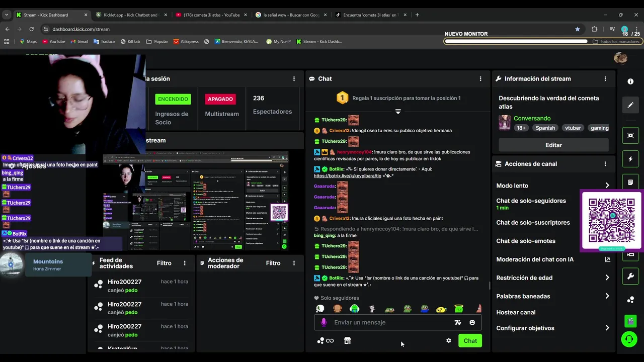Open Todos los marcadores folder
The height and width of the screenshot is (362, 644).
click(x=616, y=42)
